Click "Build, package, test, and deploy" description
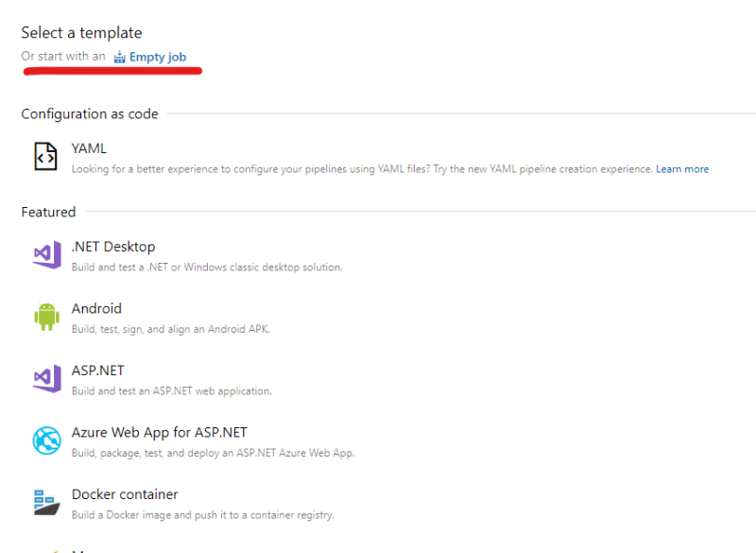The image size is (756, 553). 214,453
